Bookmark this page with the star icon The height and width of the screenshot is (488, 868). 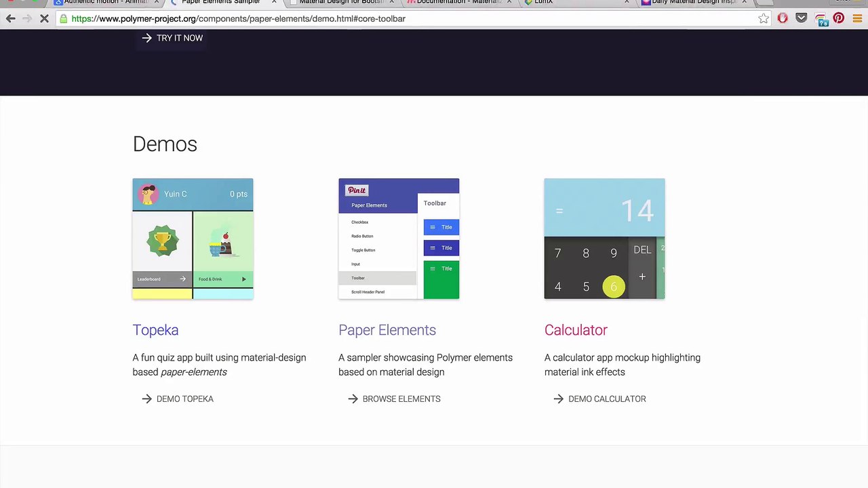click(x=764, y=19)
